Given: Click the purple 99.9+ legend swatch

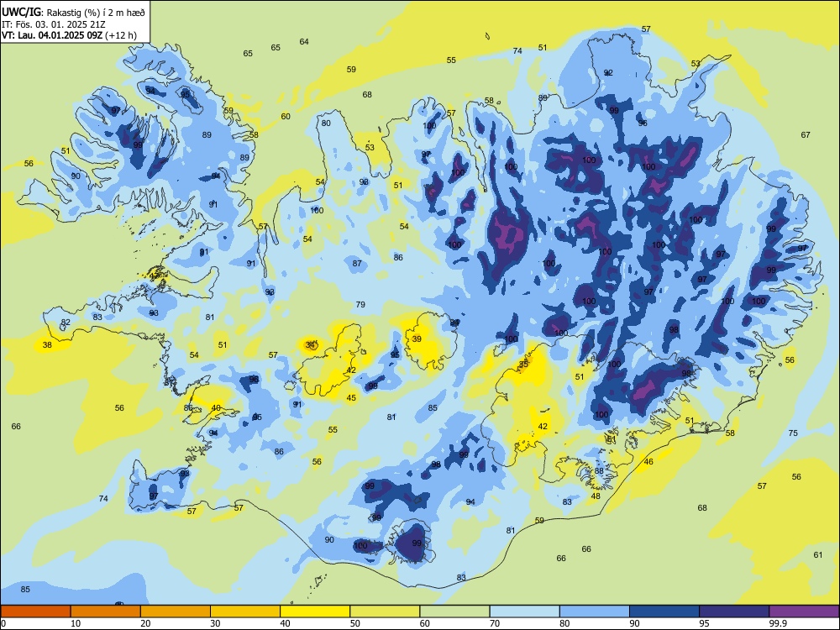Looking at the screenshot, I should tap(804, 612).
